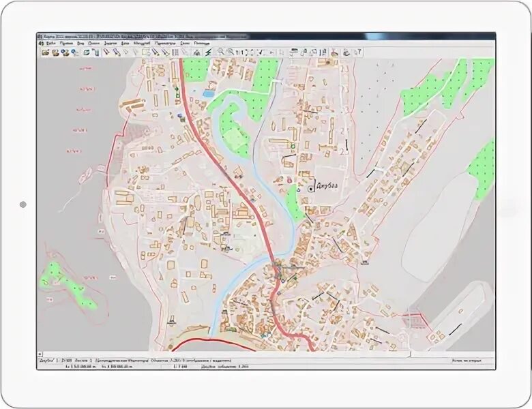Set map scale with the 1:1 button
This screenshot has height=409, width=532.
coord(239,52)
